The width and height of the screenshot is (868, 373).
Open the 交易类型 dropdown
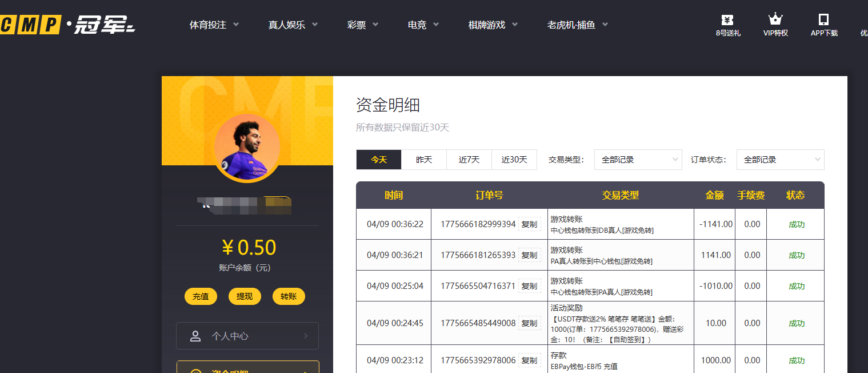(638, 160)
